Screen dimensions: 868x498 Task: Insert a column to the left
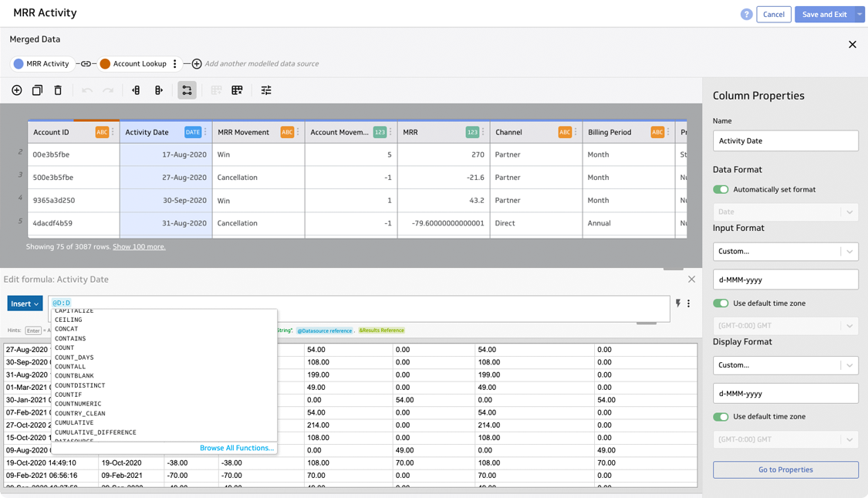coord(136,90)
